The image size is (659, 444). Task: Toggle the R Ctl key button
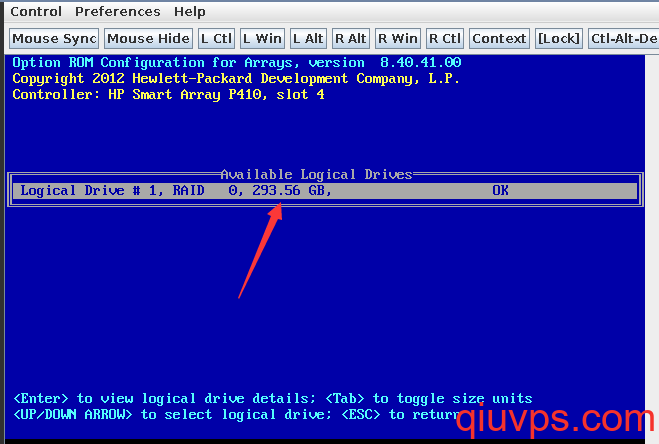point(445,39)
